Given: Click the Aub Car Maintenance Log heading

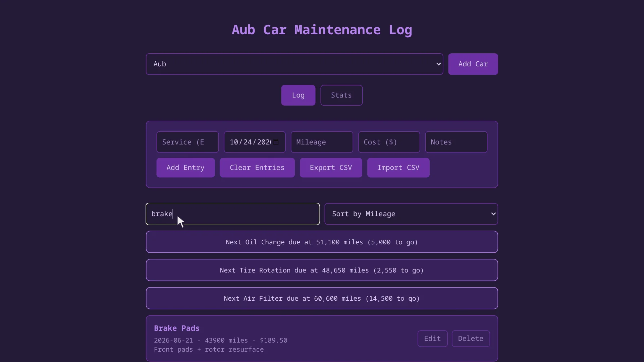Looking at the screenshot, I should [322, 30].
